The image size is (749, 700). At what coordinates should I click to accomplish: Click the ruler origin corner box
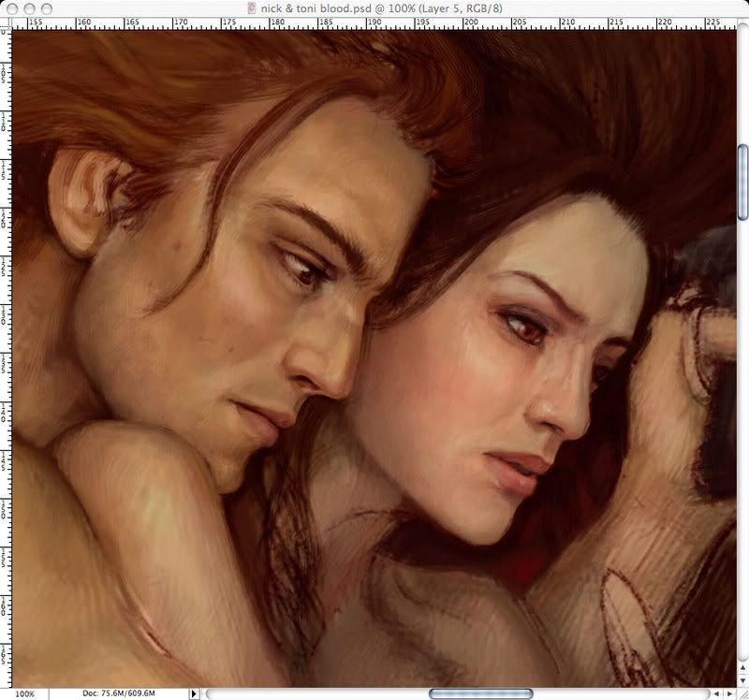click(x=7, y=22)
